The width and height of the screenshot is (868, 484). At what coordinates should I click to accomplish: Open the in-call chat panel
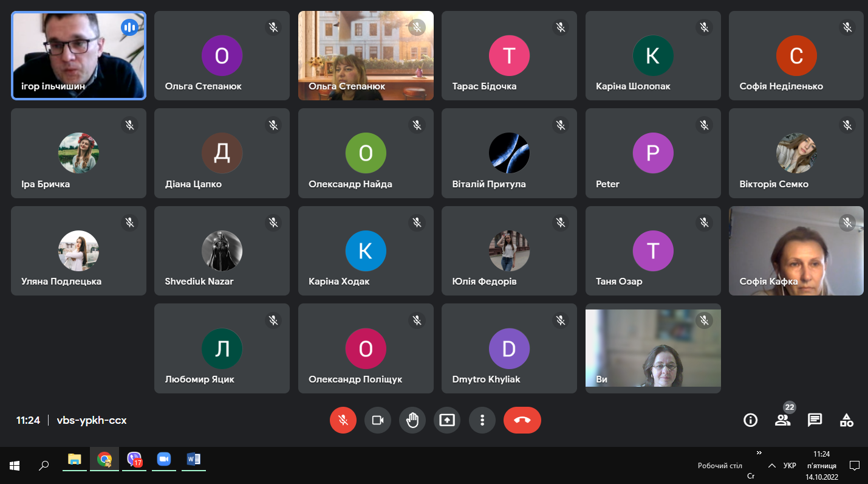tap(815, 420)
